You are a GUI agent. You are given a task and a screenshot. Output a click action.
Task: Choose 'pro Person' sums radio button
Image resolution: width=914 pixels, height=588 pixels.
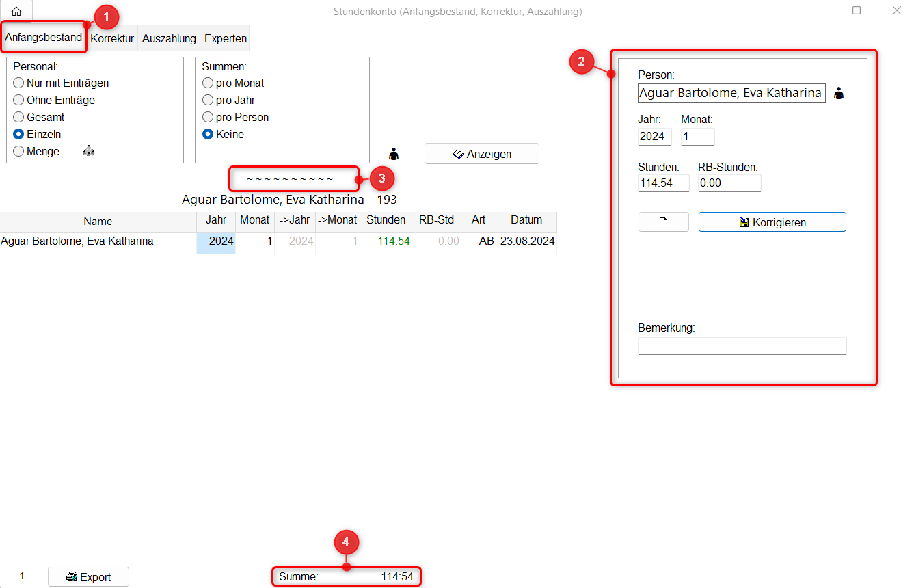coord(208,117)
